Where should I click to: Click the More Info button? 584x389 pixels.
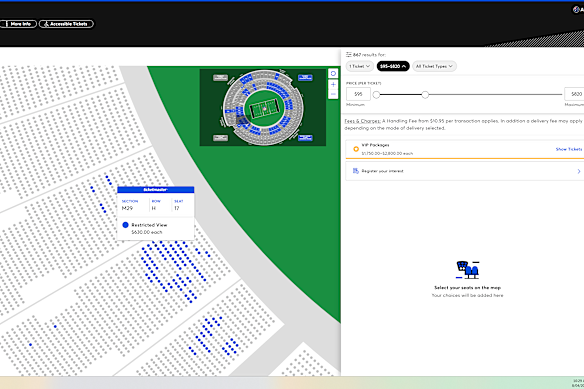tap(18, 24)
